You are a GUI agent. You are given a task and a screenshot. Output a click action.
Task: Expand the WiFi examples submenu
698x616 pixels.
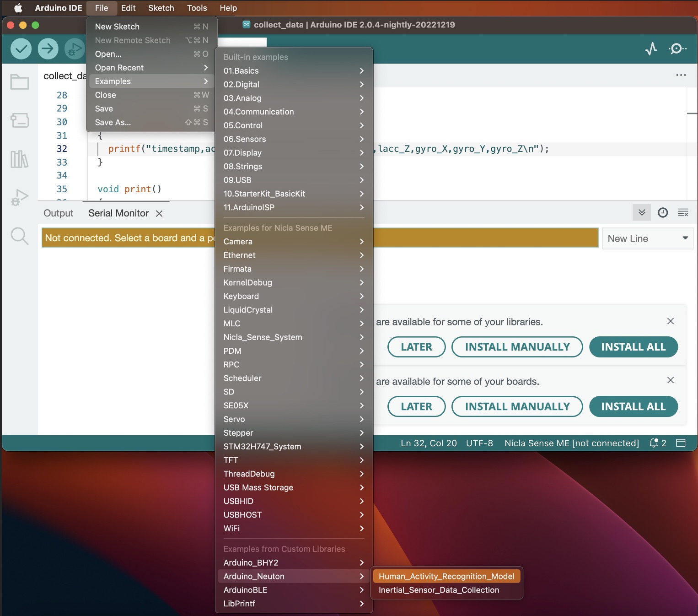click(294, 529)
